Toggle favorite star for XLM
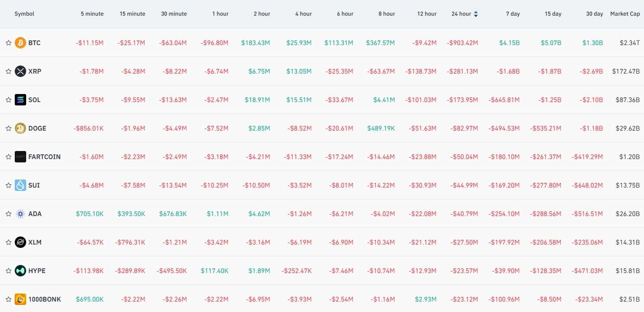The width and height of the screenshot is (644, 312). coord(8,242)
